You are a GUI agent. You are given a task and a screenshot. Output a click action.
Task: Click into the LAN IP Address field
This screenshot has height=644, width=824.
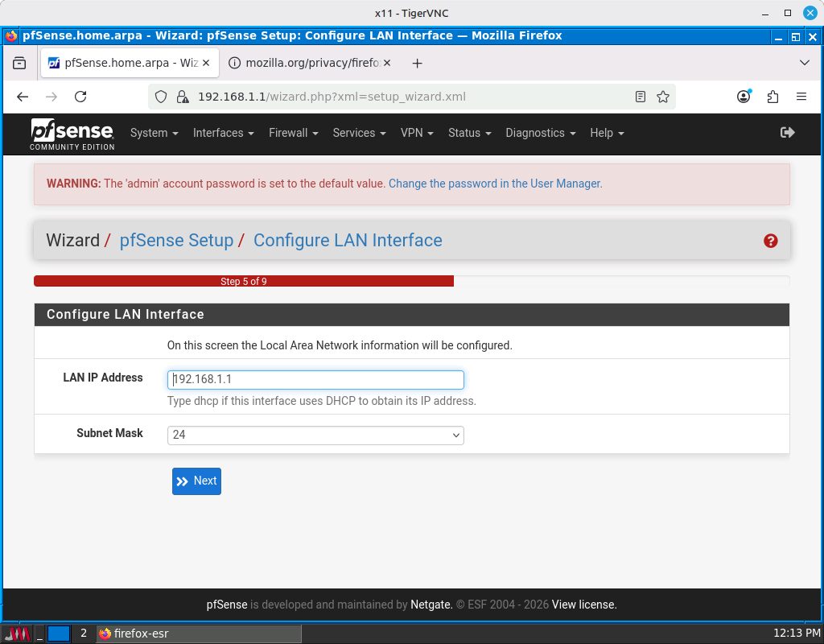click(315, 379)
